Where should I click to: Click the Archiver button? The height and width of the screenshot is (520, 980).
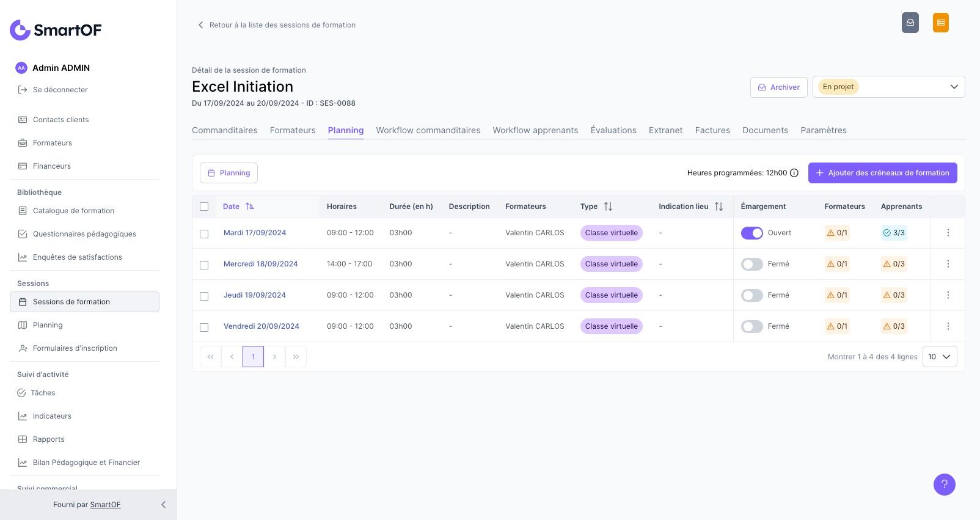click(x=778, y=87)
